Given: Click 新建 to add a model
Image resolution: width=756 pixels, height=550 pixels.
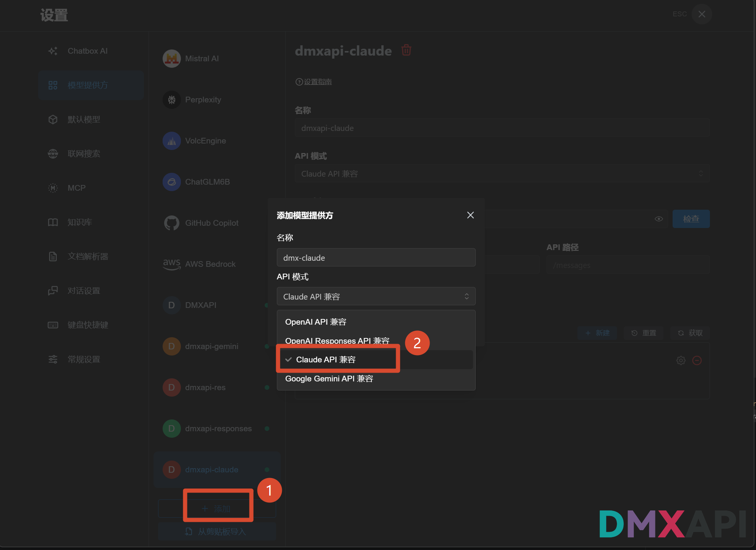Looking at the screenshot, I should pyautogui.click(x=597, y=333).
